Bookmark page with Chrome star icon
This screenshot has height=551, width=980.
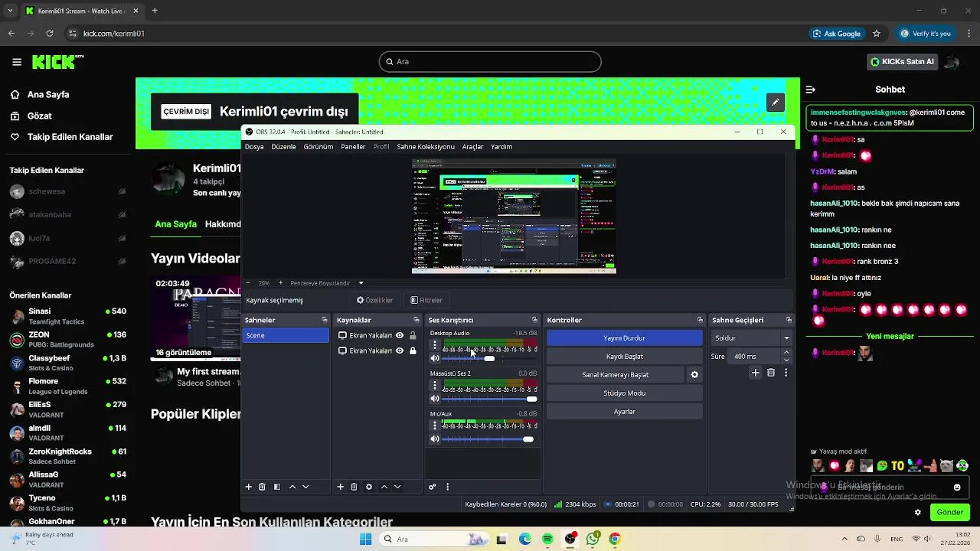coord(877,34)
